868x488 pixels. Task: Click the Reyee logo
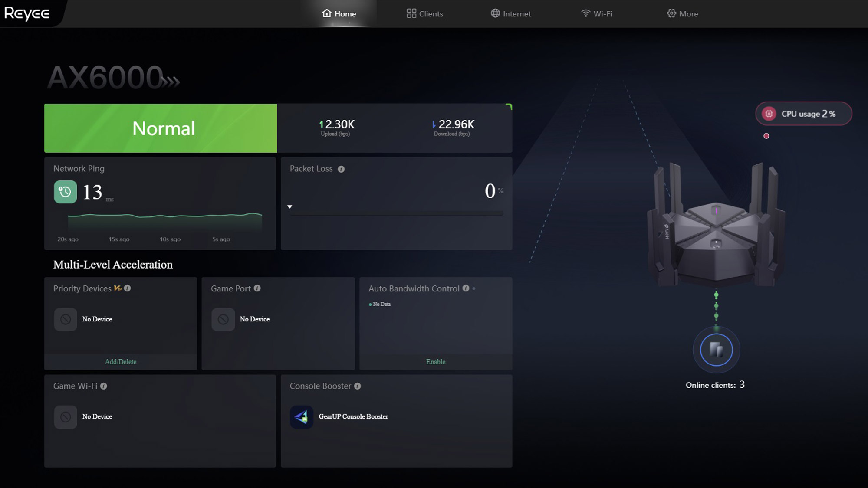coord(27,13)
